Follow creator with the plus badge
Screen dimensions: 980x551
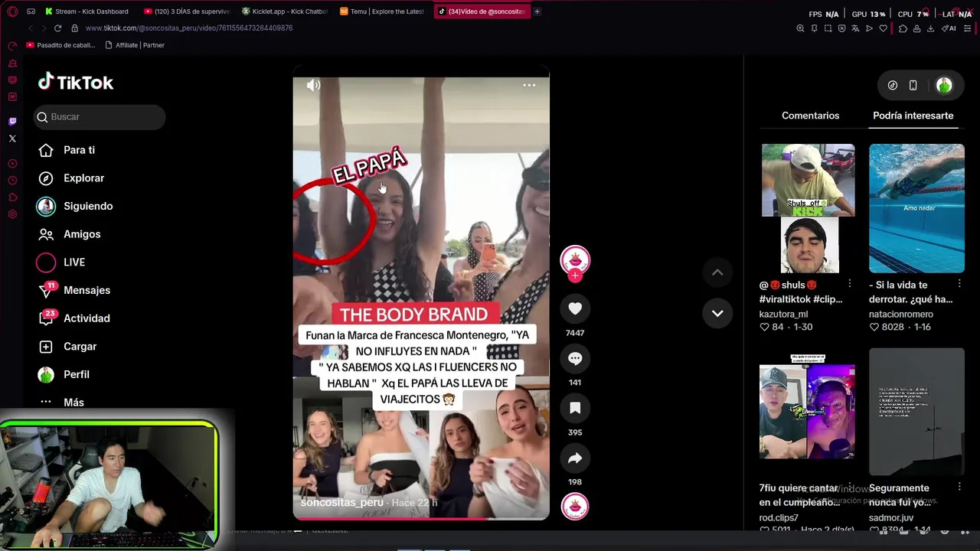coord(575,275)
